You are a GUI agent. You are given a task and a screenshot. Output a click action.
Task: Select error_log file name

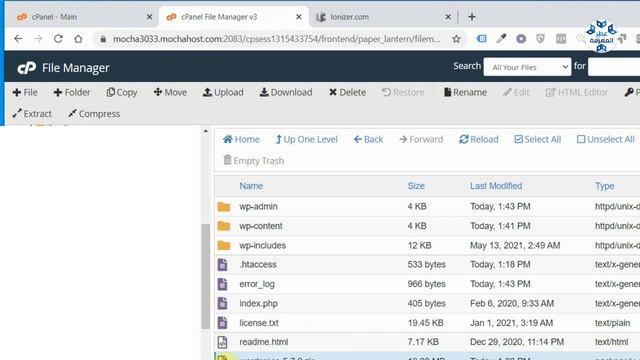[x=257, y=284]
